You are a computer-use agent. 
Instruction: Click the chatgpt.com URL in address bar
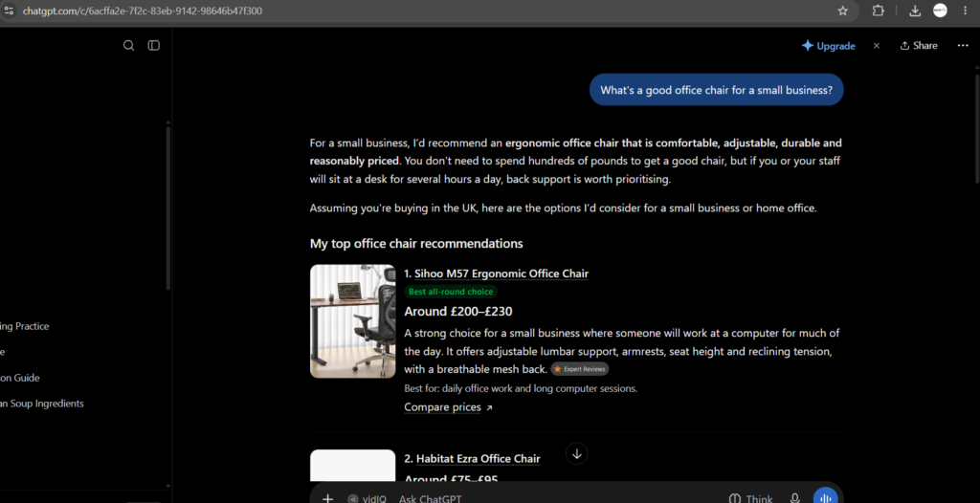tap(143, 11)
